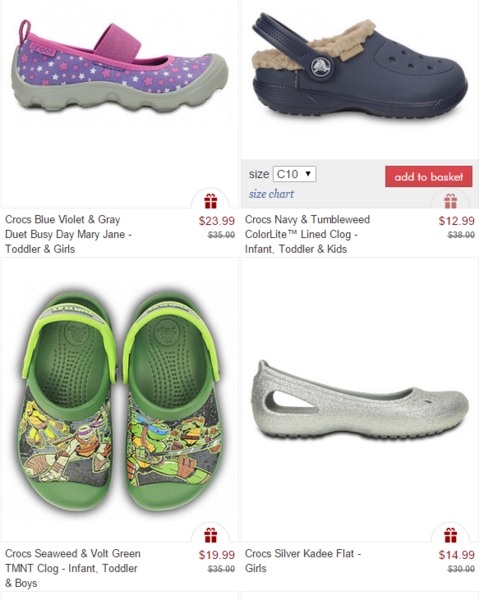479x600 pixels.
Task: Open Crocs Navy & Tumbleweed Lined Clog title
Action: tap(307, 234)
